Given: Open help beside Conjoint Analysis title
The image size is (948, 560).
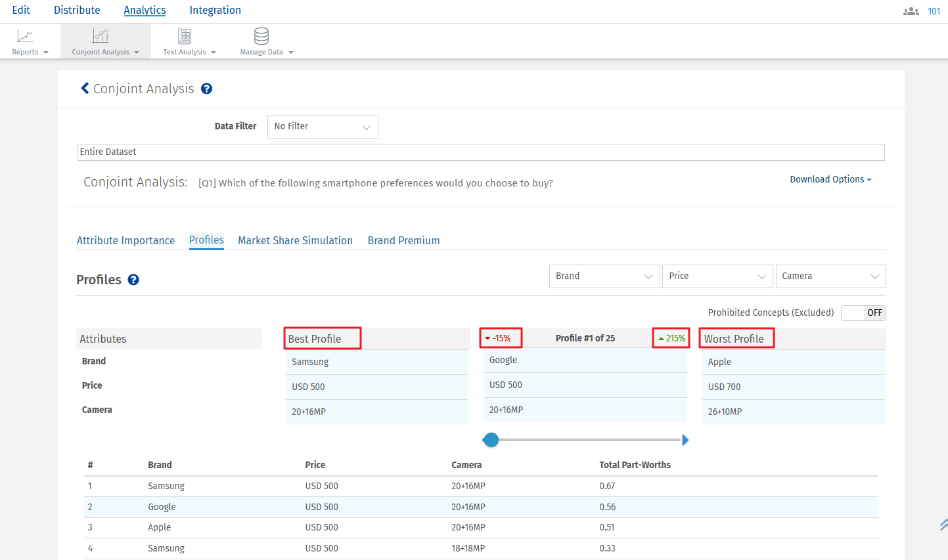Looking at the screenshot, I should click(206, 89).
